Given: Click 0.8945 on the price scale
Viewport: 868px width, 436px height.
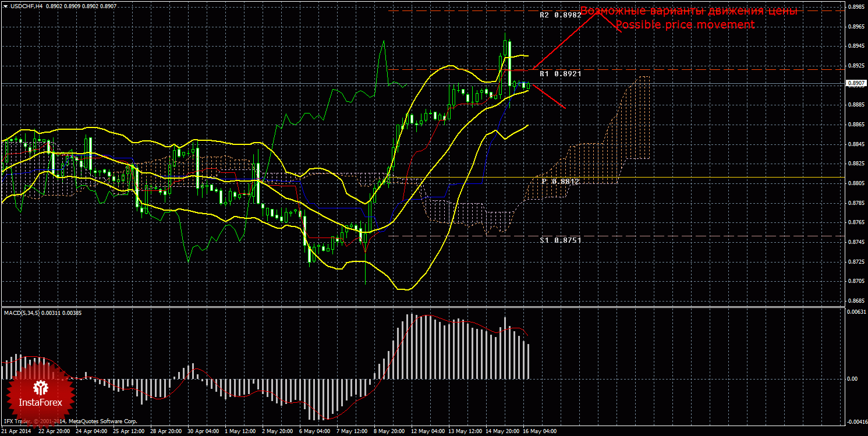Looking at the screenshot, I should coord(855,46).
